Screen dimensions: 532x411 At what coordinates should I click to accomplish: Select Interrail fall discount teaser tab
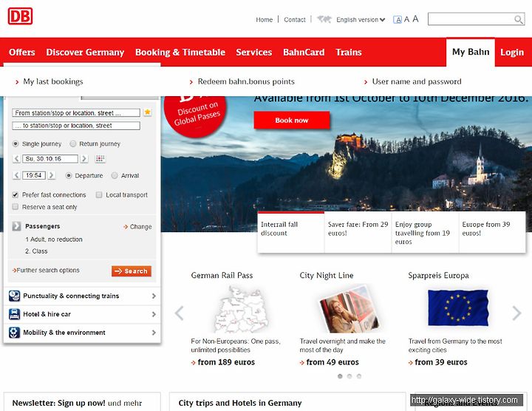click(x=291, y=232)
